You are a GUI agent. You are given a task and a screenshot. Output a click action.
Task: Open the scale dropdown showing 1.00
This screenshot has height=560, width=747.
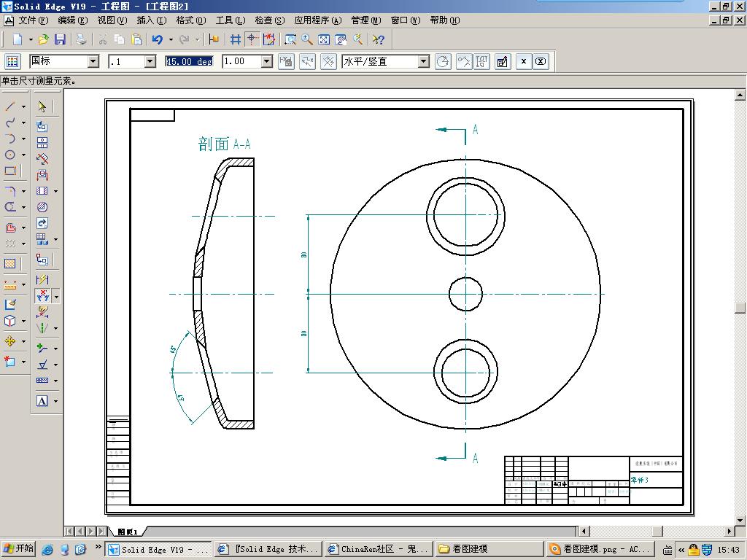(x=267, y=61)
